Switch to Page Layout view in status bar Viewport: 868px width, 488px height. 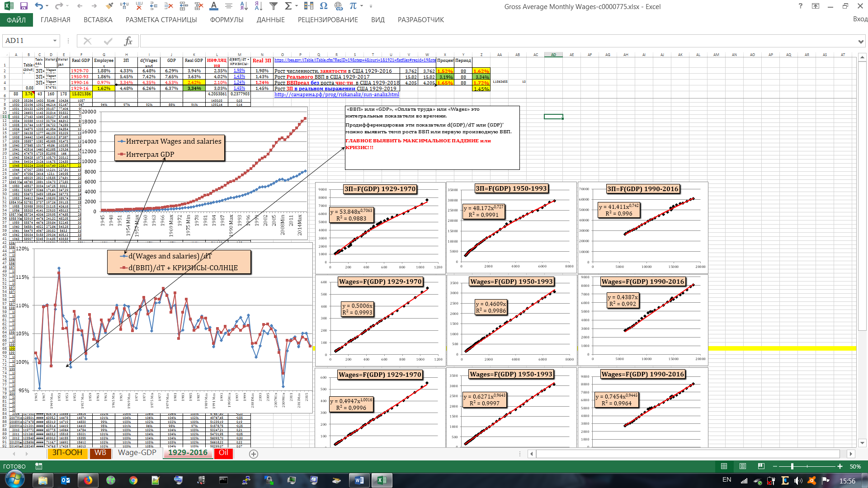pyautogui.click(x=742, y=466)
